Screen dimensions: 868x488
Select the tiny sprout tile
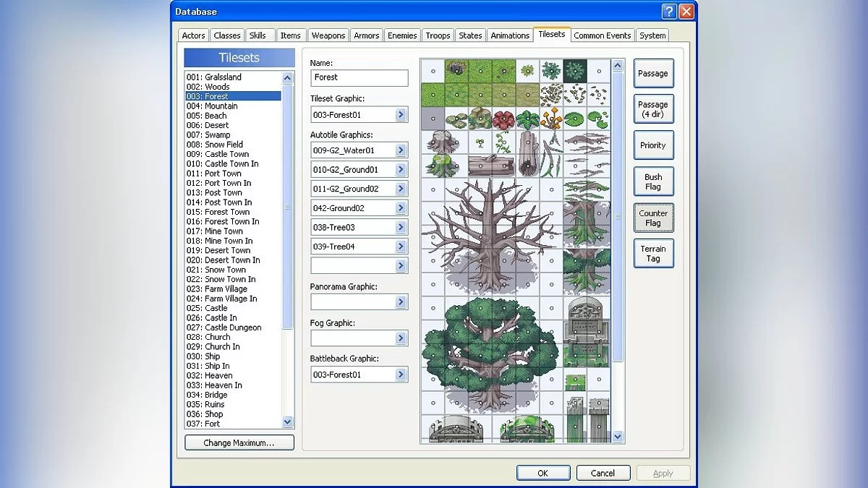pos(480,142)
